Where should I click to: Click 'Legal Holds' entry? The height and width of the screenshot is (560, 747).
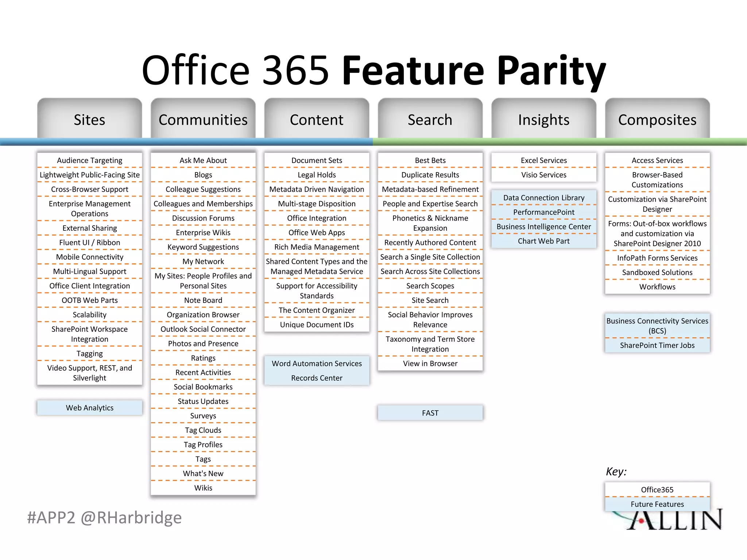point(317,175)
